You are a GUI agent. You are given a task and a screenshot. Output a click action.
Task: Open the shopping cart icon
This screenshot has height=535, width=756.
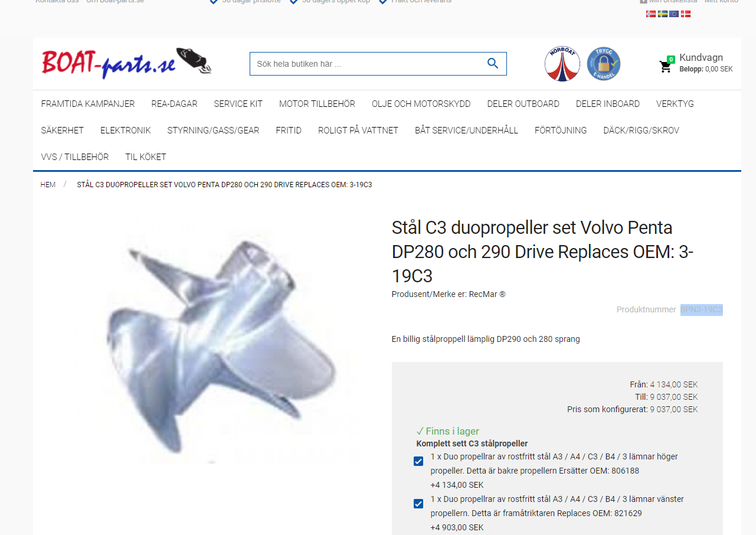tap(666, 66)
